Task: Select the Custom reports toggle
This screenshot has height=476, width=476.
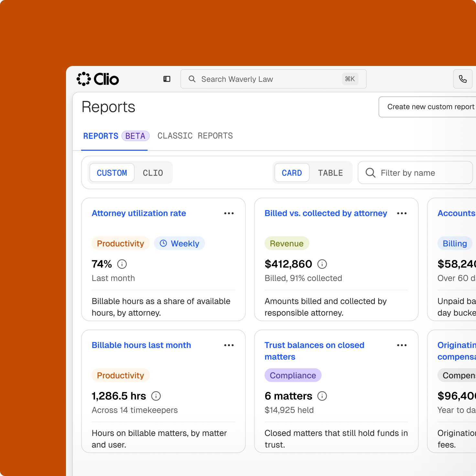Action: pos(112,173)
